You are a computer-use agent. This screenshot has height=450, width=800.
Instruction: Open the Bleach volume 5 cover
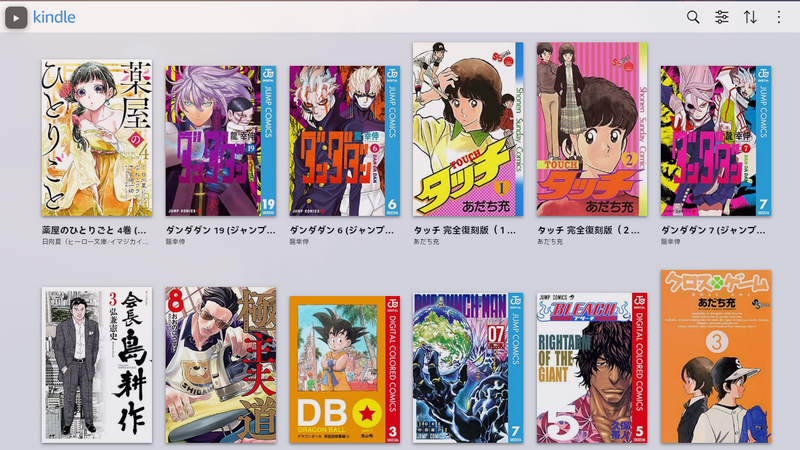click(592, 368)
